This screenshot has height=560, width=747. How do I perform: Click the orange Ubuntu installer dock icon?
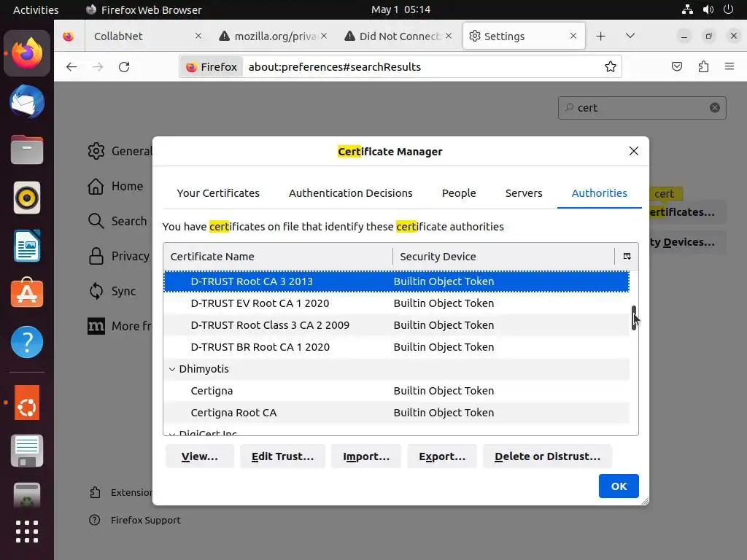pyautogui.click(x=27, y=402)
